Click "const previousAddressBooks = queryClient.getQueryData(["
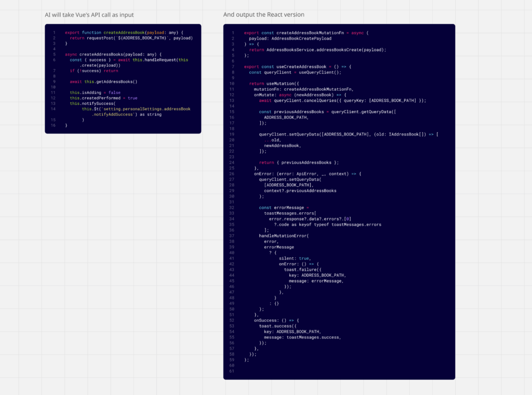 click(x=327, y=112)
